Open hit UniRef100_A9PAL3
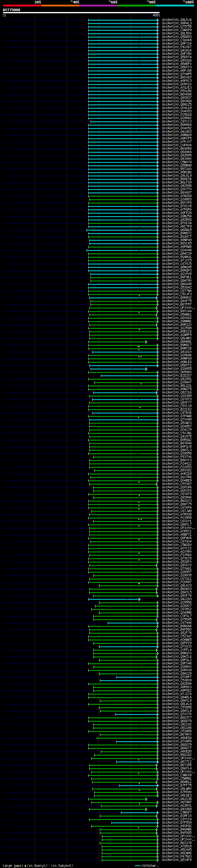 [176, 23]
